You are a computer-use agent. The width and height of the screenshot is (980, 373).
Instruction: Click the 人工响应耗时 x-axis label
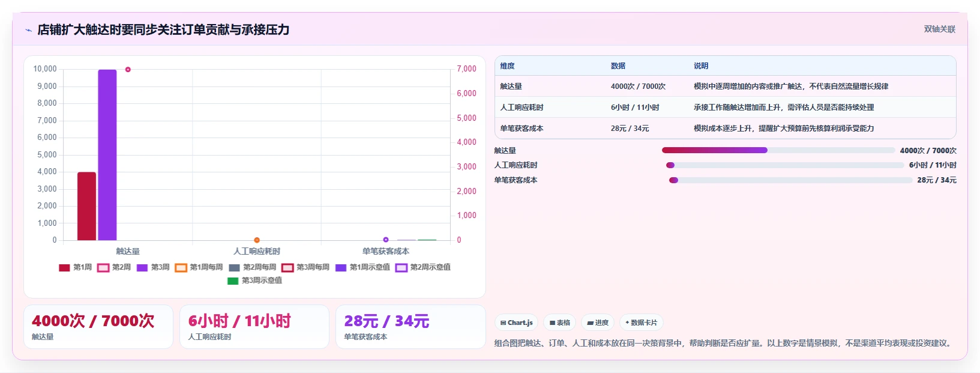point(257,251)
